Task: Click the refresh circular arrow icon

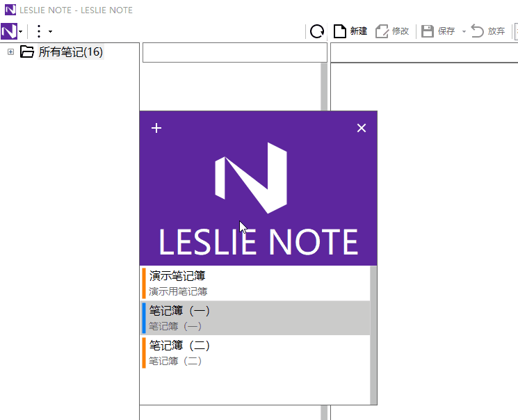Action: point(317,31)
